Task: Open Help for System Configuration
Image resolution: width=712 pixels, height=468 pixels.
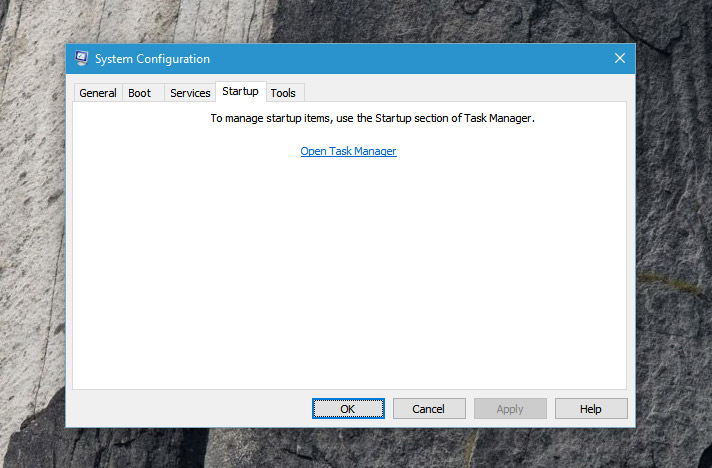Action: [591, 409]
